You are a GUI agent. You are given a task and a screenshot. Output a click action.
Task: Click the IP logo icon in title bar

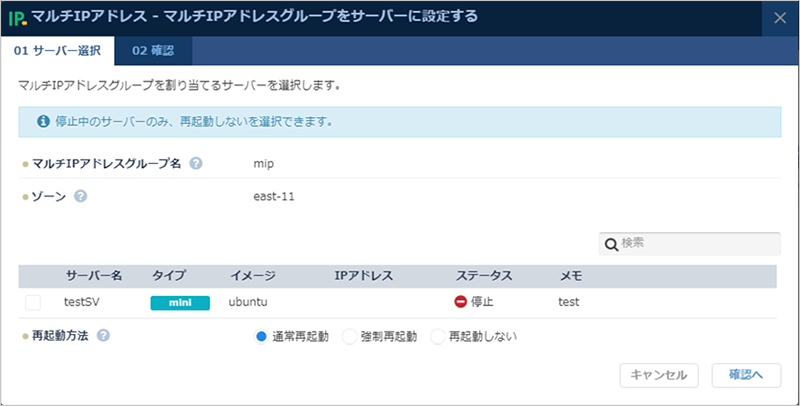click(x=17, y=17)
